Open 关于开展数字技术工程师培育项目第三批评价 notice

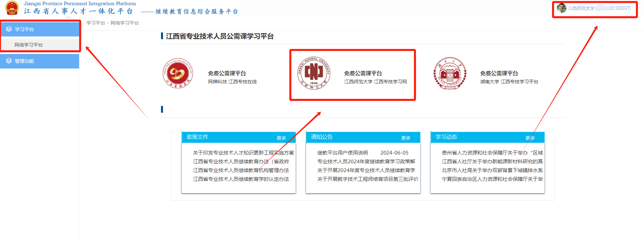coord(368,179)
